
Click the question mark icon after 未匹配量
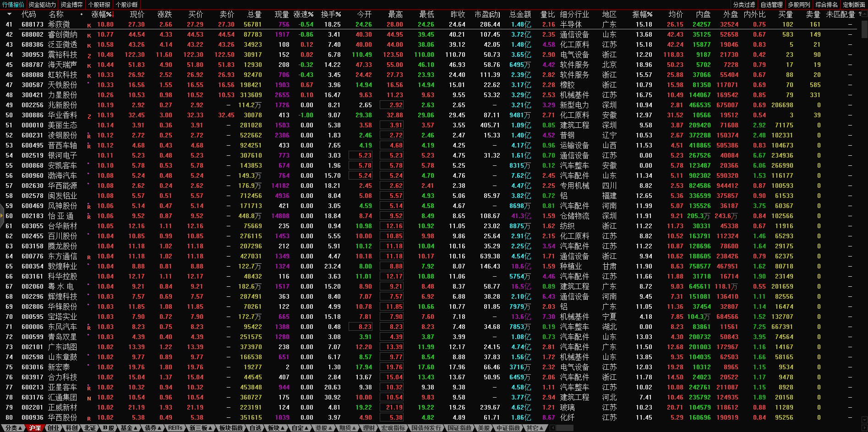click(859, 15)
